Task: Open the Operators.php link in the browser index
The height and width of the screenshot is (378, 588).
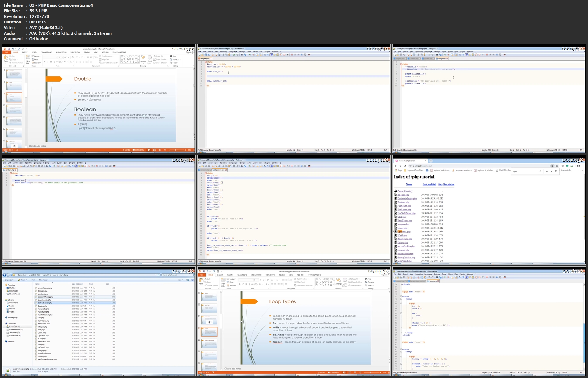Action: point(404,232)
